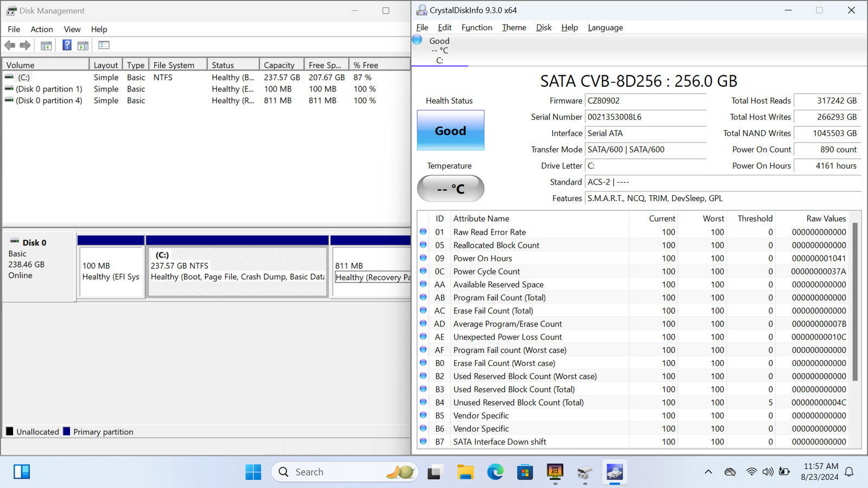Open the Function menu in CrystalDiskInfo
This screenshot has width=868, height=488.
pyautogui.click(x=476, y=28)
